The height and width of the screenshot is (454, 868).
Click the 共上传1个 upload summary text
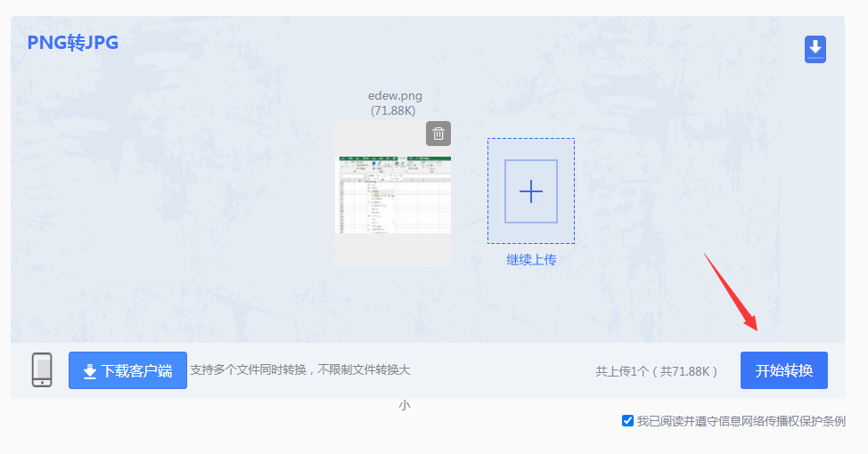(x=622, y=371)
